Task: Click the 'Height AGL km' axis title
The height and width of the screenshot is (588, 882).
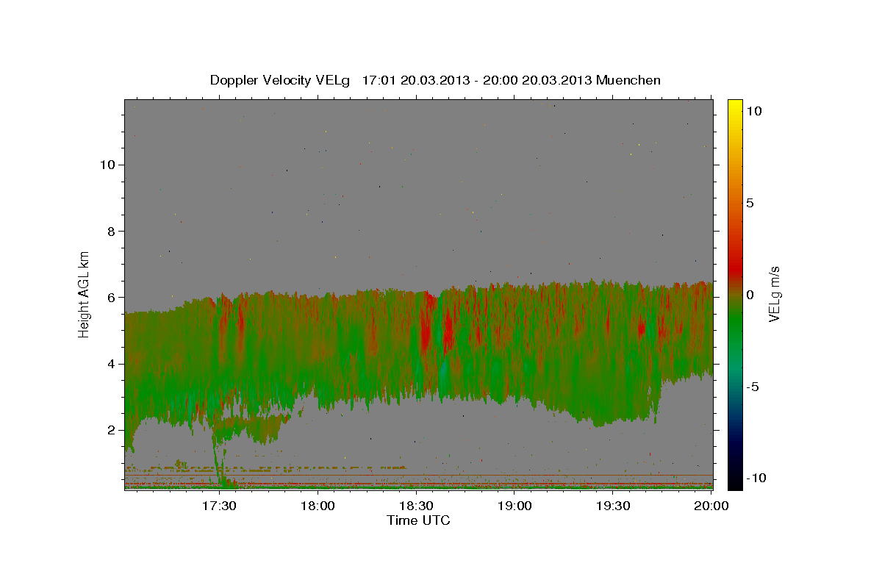Action: [x=85, y=293]
